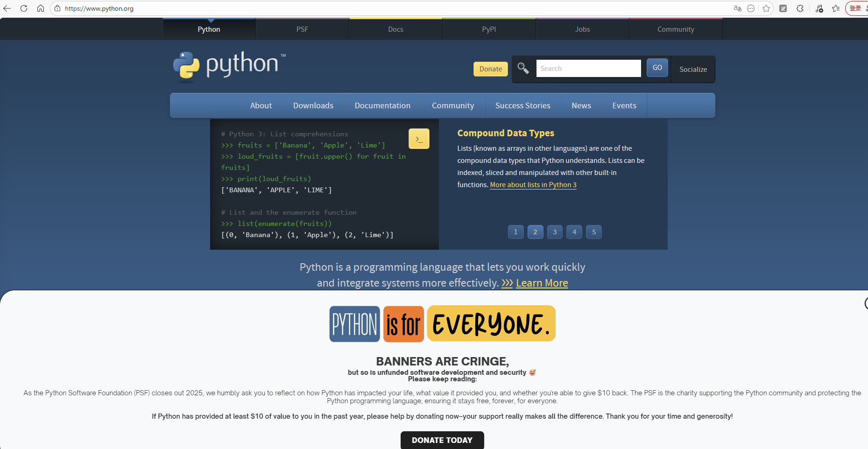Open the Jobs top tab
This screenshot has width=868, height=449.
pos(582,29)
